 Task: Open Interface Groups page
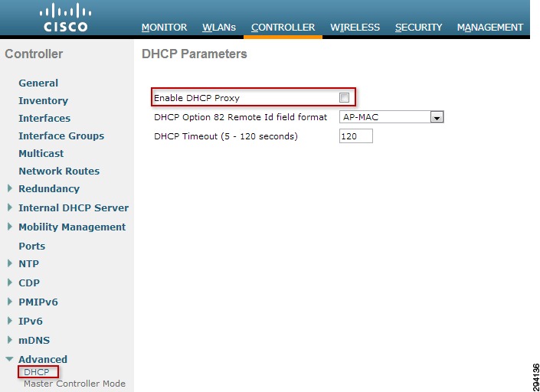61,136
